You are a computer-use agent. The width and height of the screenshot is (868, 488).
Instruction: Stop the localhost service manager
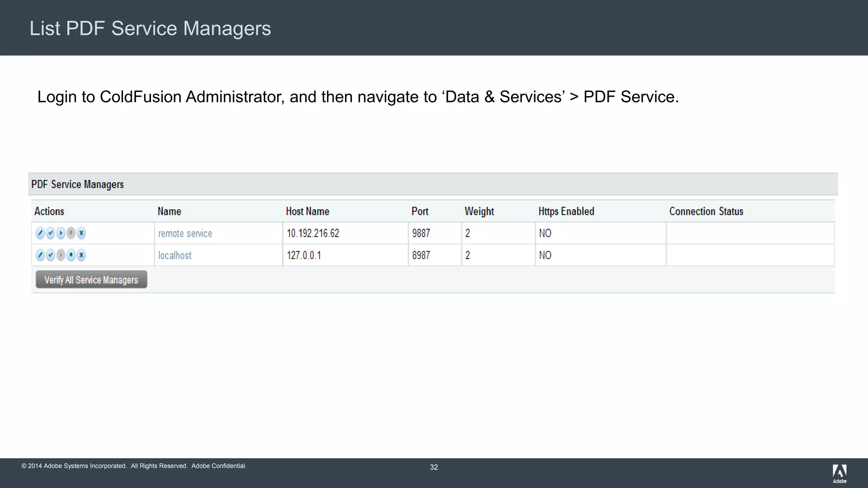(x=71, y=255)
